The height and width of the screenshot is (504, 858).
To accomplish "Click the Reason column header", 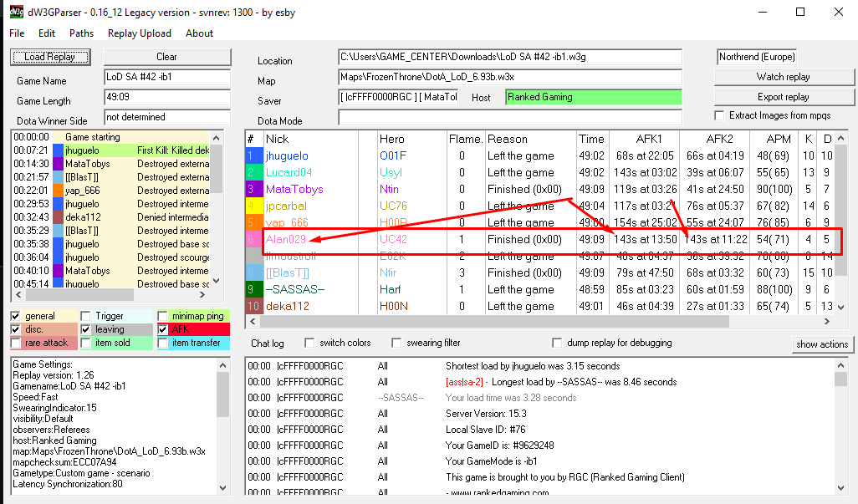I will point(531,139).
